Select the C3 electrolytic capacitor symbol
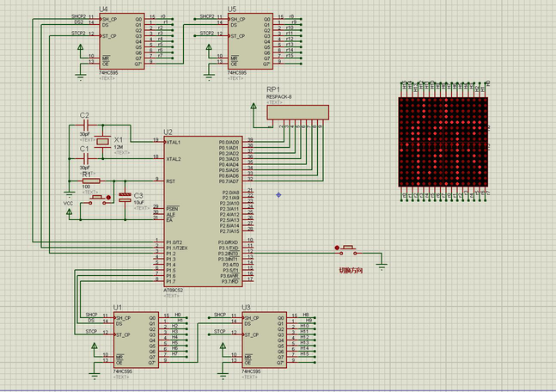Screen dimensions: 556x392 tap(125, 198)
